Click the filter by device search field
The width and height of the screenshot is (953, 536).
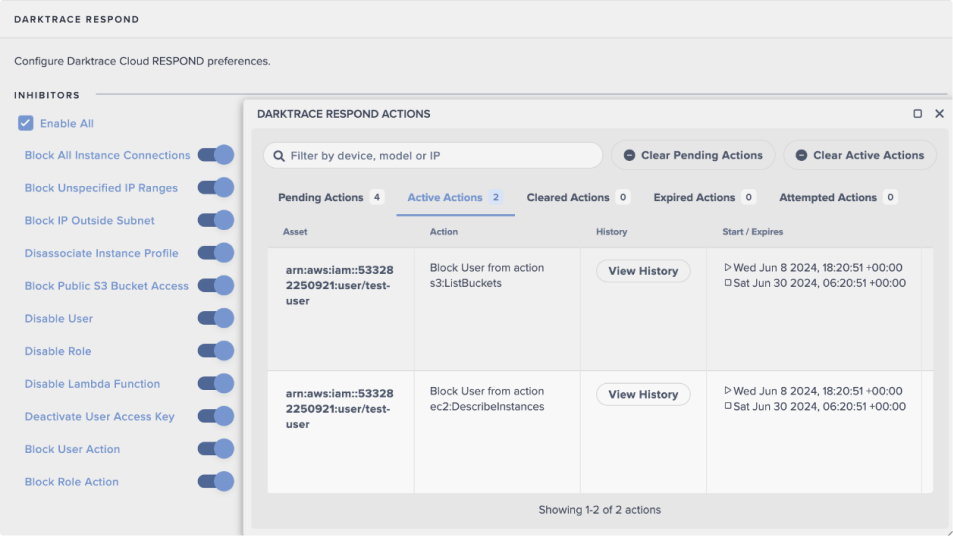point(440,156)
